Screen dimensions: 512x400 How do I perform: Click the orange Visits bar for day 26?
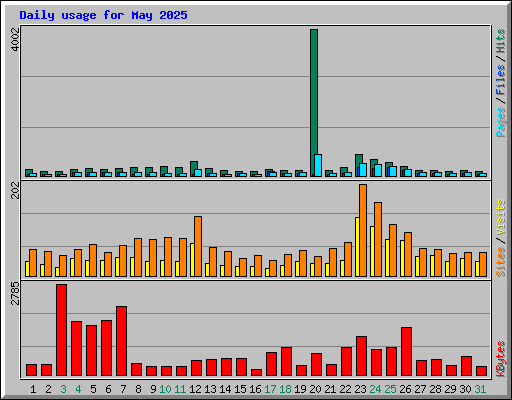408,254
